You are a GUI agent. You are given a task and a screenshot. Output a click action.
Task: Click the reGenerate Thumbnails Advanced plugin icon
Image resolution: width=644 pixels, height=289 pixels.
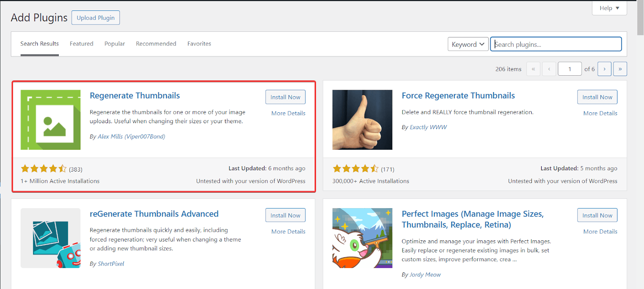(x=50, y=238)
